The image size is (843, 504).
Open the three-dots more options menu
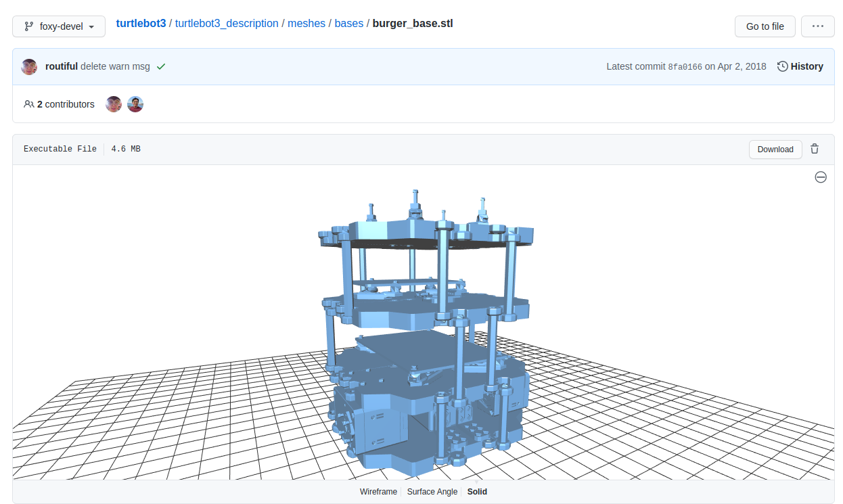tap(817, 26)
